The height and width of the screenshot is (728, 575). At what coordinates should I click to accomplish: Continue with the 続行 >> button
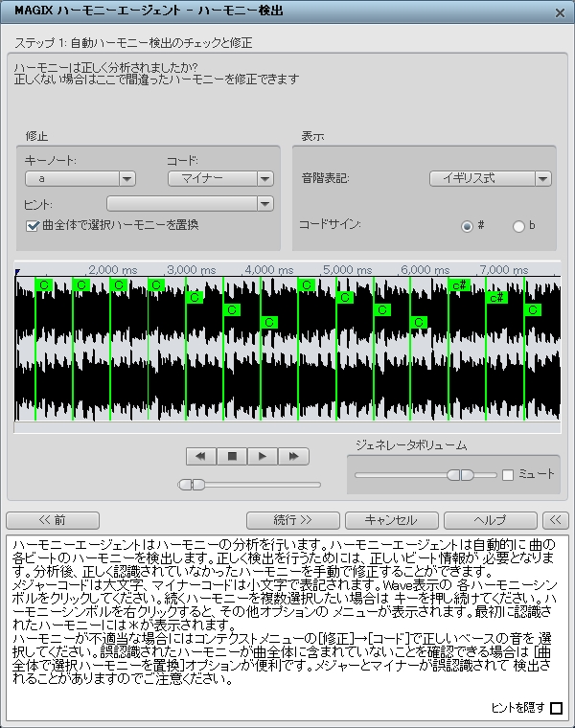point(293,520)
